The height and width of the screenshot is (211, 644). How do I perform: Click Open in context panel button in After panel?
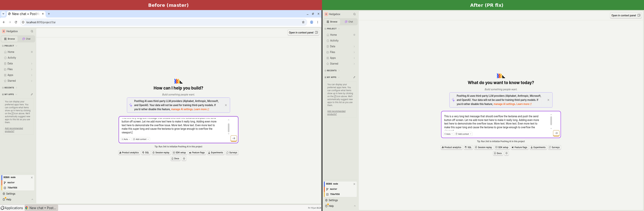[x=626, y=16]
